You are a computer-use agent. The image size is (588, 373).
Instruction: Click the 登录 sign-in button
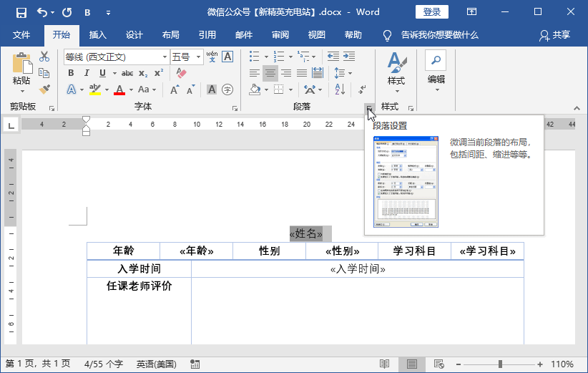431,12
